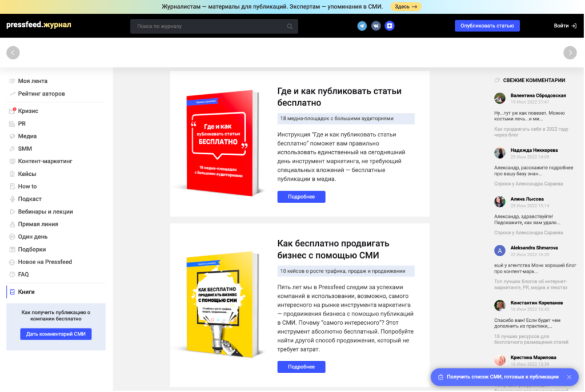Open the 'Кризис' sidebar section
The image size is (585, 392).
click(x=28, y=111)
